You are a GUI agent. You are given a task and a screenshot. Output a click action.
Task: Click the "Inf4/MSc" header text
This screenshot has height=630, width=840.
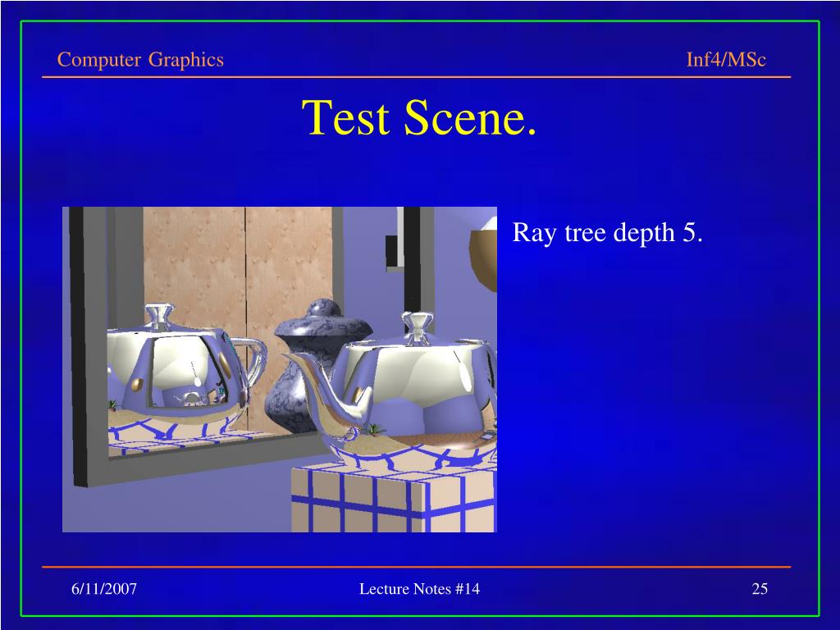tap(726, 59)
